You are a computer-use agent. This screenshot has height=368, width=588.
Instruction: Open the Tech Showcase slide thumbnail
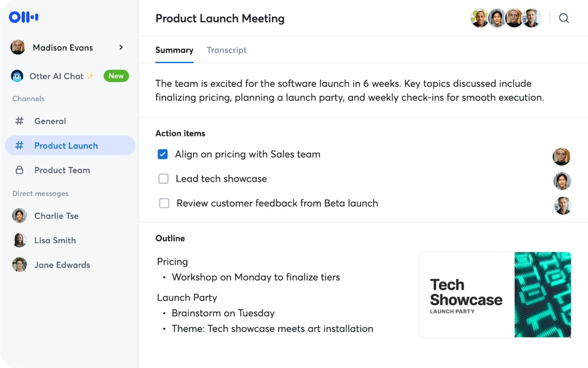click(495, 294)
